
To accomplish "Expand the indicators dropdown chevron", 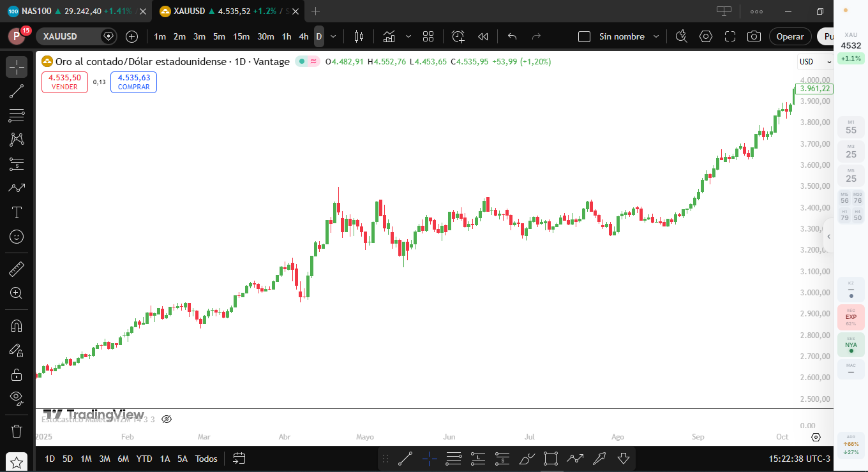I will (408, 36).
